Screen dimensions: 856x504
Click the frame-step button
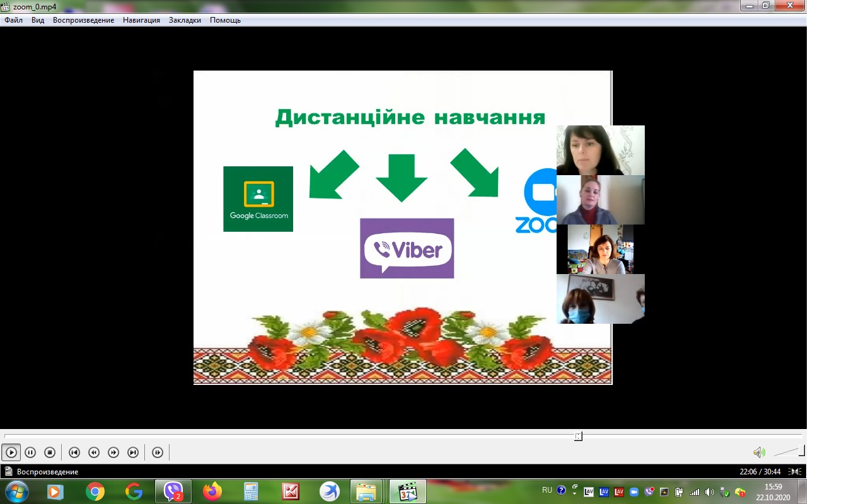[x=158, y=452]
